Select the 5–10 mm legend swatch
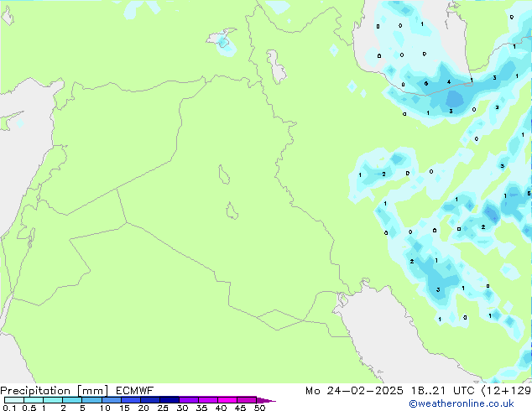The image size is (532, 411). 92,400
